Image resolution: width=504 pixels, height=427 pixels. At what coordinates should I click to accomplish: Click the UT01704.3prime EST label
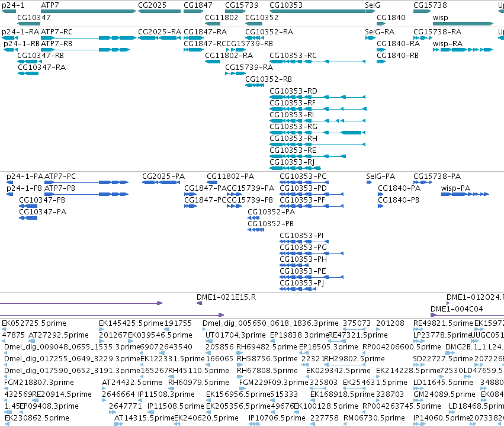tap(236, 335)
